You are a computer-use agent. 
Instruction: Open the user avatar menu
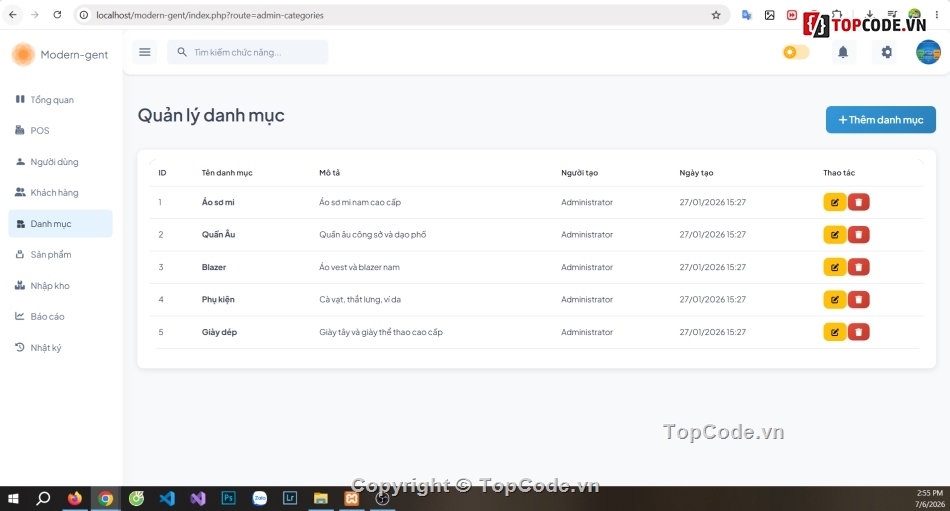click(x=928, y=52)
